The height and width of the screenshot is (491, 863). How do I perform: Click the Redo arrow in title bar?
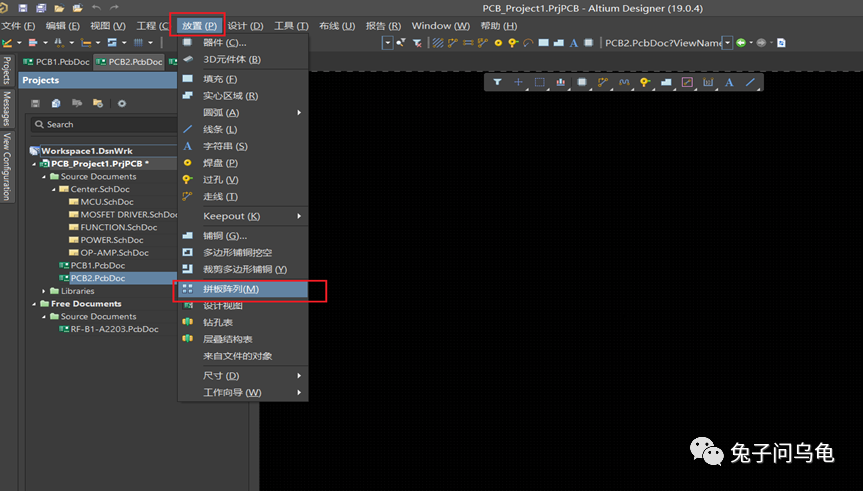114,8
